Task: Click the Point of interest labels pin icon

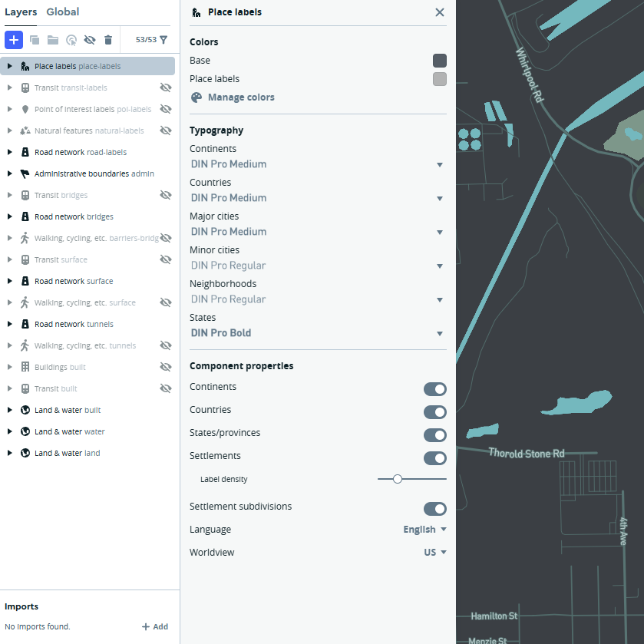Action: click(x=27, y=109)
